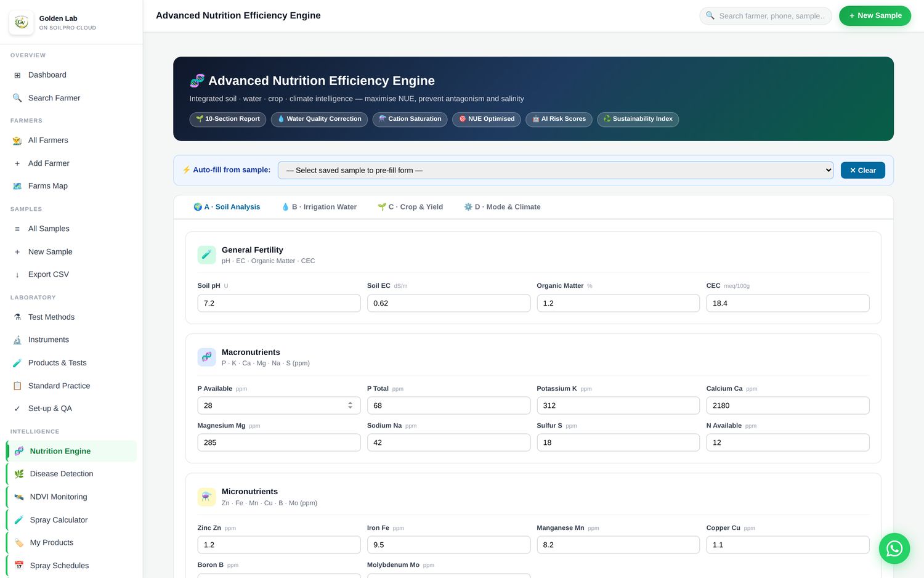
Task: Click the Search Farmer magnifier icon
Action: [x=17, y=98]
